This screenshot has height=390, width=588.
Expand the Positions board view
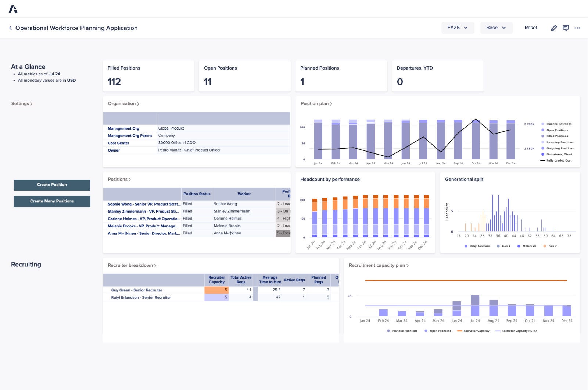coord(119,179)
